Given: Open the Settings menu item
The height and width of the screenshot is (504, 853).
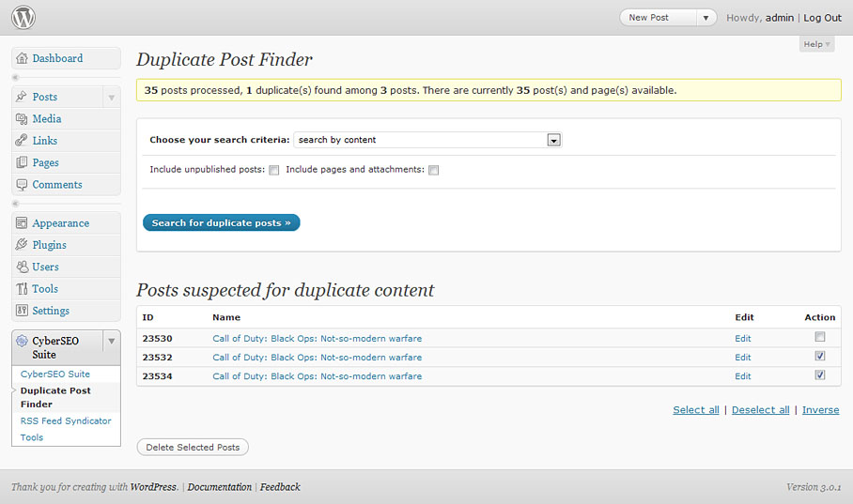Looking at the screenshot, I should point(51,311).
